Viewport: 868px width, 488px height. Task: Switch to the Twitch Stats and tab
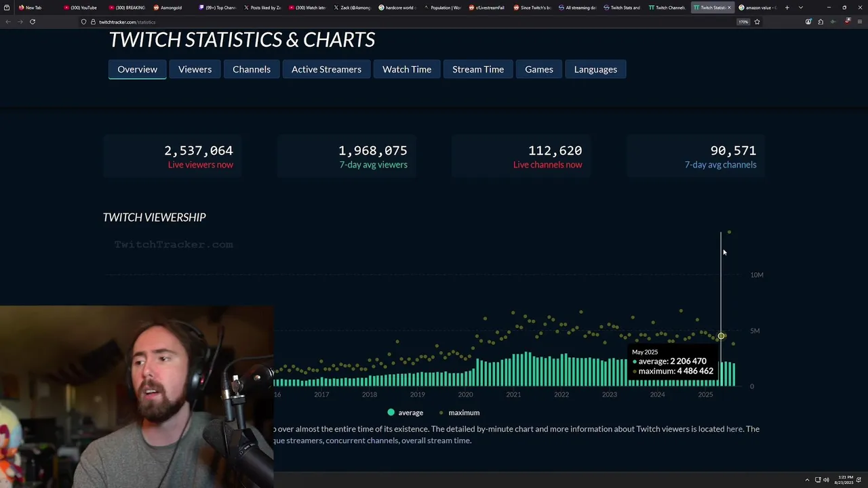[x=622, y=7]
